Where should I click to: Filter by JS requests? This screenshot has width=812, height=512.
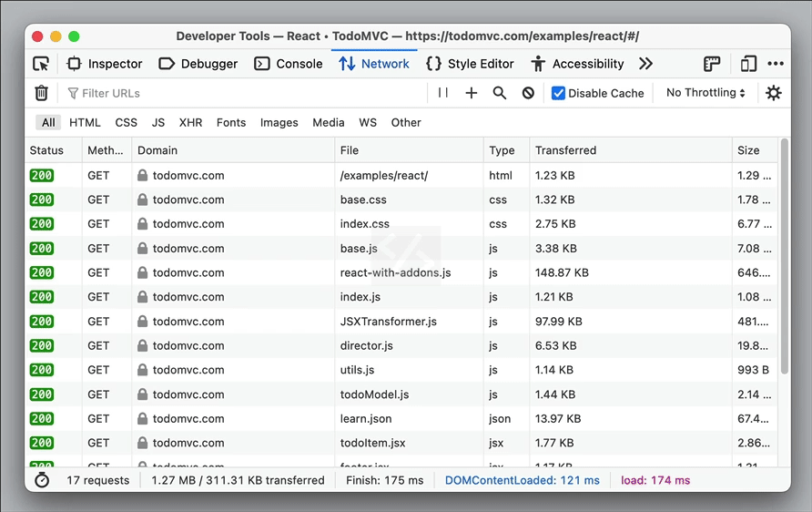(158, 123)
